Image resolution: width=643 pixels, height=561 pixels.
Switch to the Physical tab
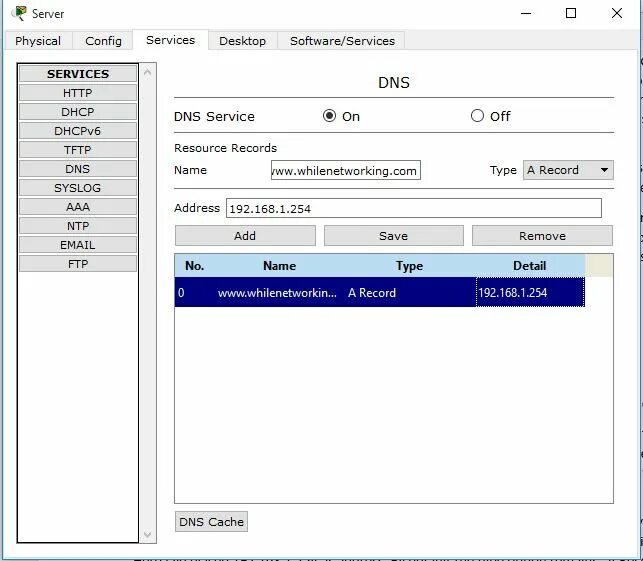click(x=38, y=41)
